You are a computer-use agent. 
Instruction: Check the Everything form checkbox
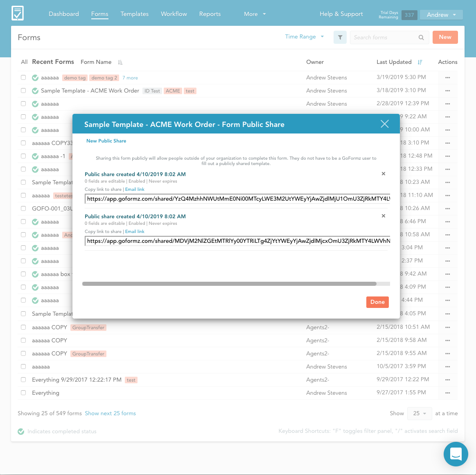click(23, 393)
